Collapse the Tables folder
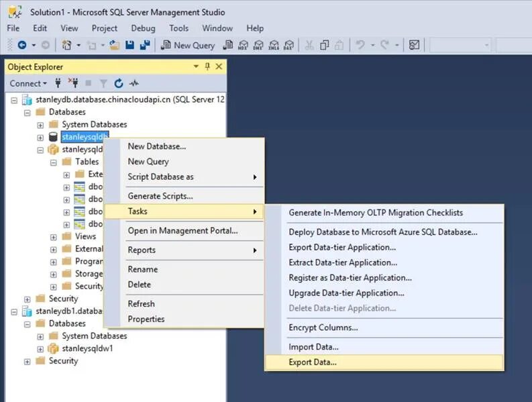Viewport: 532px width, 402px height. point(53,162)
